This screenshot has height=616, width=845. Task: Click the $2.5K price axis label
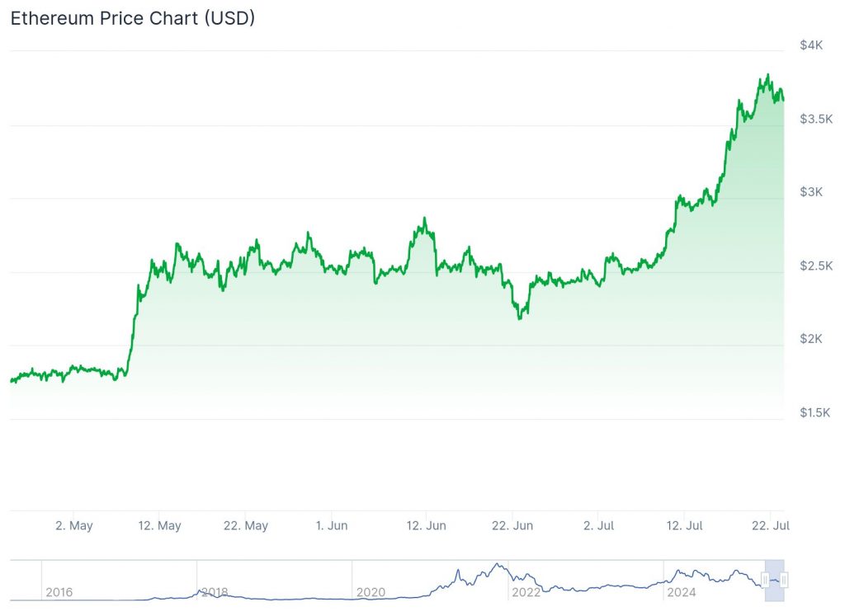pos(816,266)
